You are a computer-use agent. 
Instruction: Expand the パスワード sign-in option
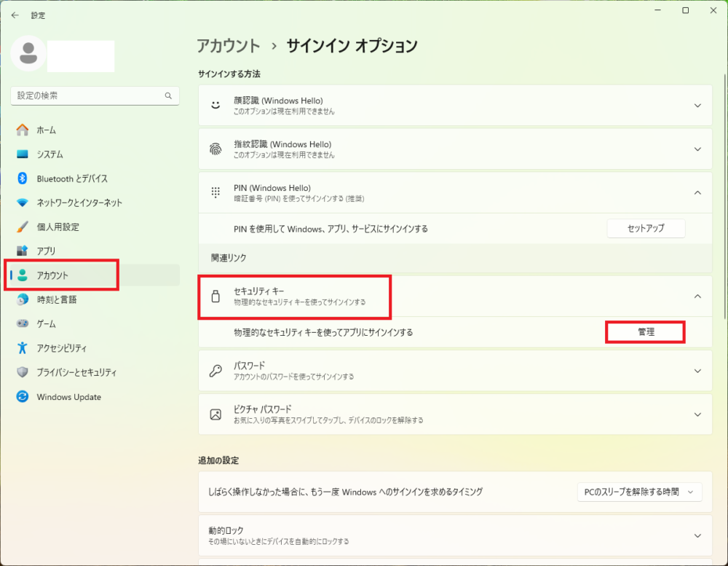(x=697, y=371)
